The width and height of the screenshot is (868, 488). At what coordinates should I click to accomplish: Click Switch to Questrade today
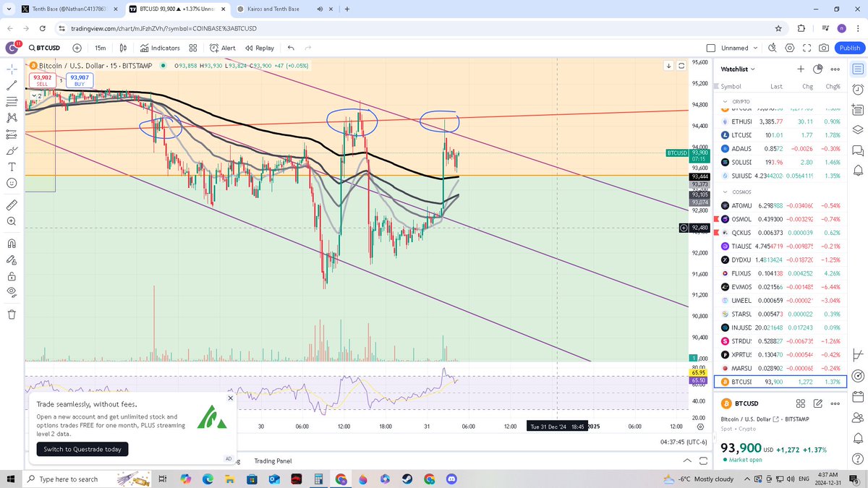pos(82,449)
